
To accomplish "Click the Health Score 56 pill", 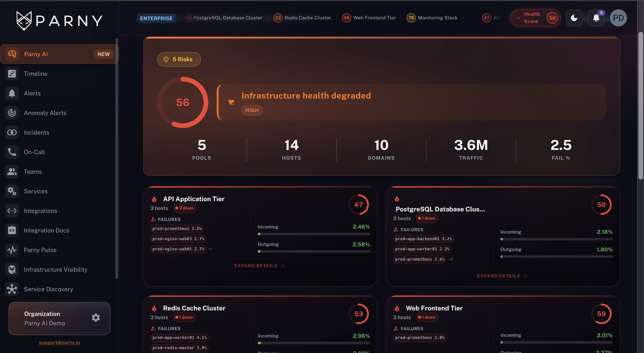I will 535,18.
